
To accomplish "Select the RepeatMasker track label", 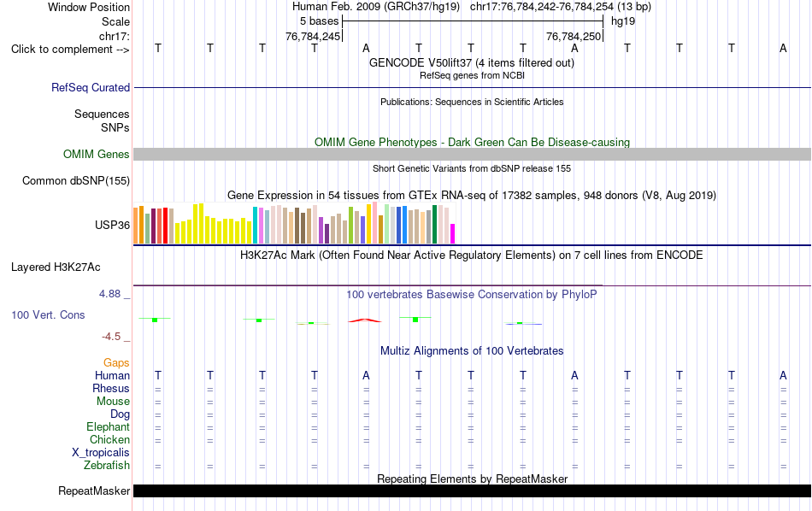I will click(94, 490).
